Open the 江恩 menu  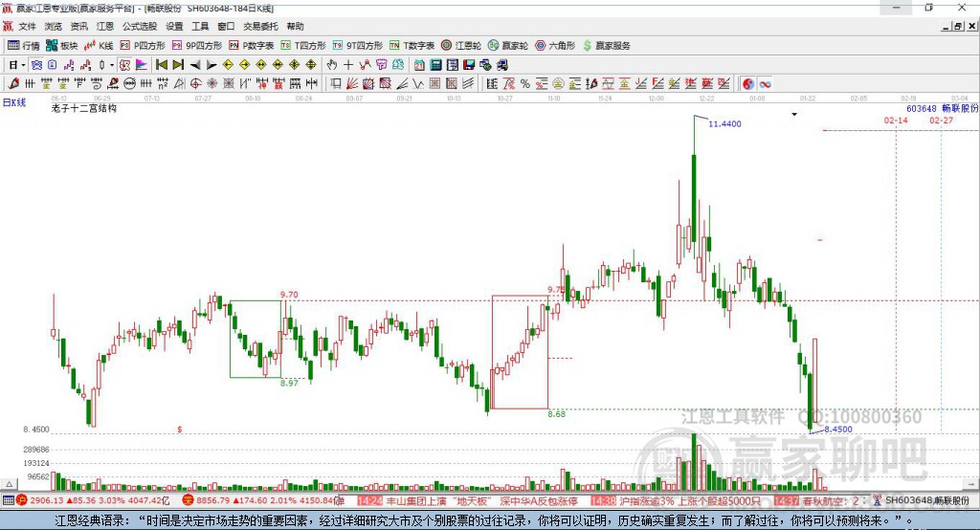pos(105,26)
